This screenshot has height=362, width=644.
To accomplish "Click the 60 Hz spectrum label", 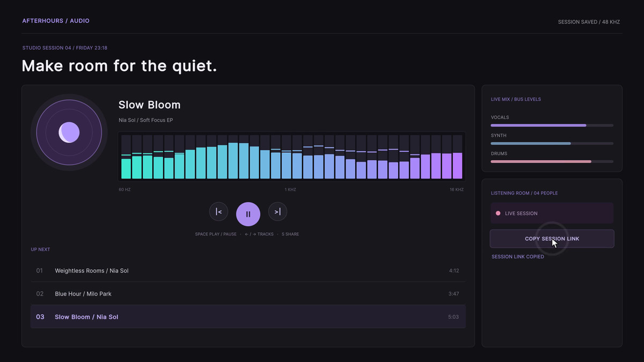I will coord(125,190).
